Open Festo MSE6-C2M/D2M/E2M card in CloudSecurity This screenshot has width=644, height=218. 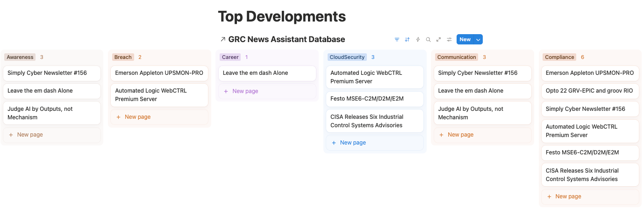coord(375,99)
